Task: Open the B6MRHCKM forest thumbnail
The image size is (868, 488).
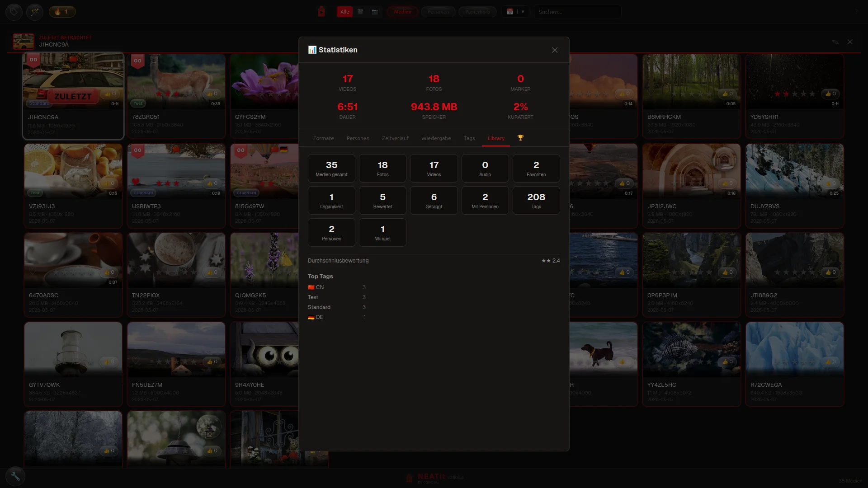Action: tap(692, 81)
